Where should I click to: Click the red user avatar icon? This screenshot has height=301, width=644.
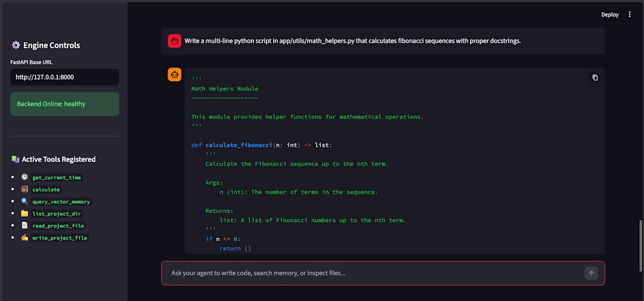[x=174, y=41]
